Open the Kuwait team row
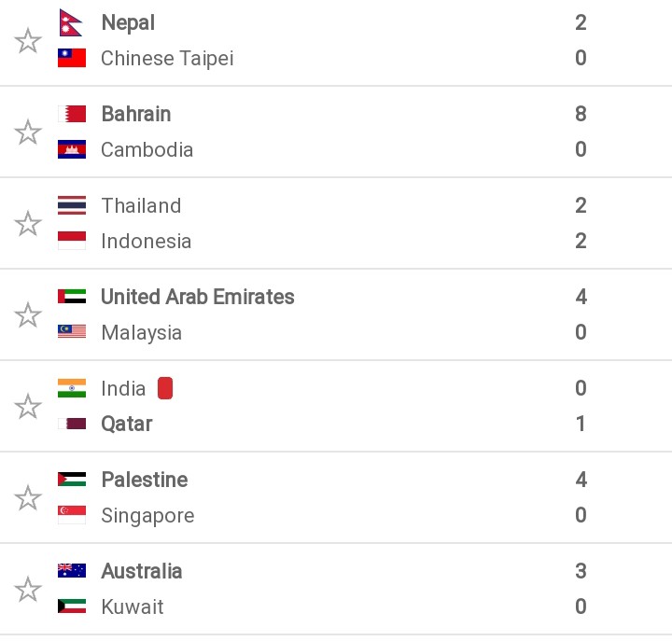 tap(321, 606)
